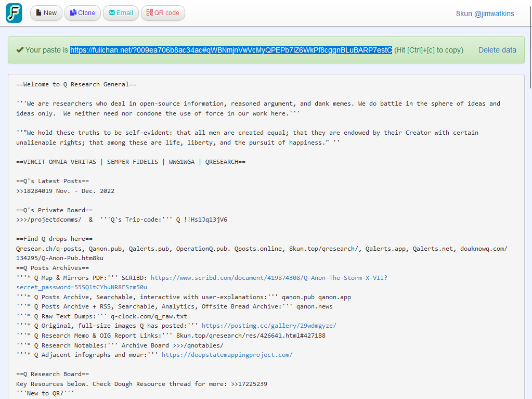The image size is (532, 399).
Task: Click the text '==Q's Private Board=='
Action: coord(54,210)
